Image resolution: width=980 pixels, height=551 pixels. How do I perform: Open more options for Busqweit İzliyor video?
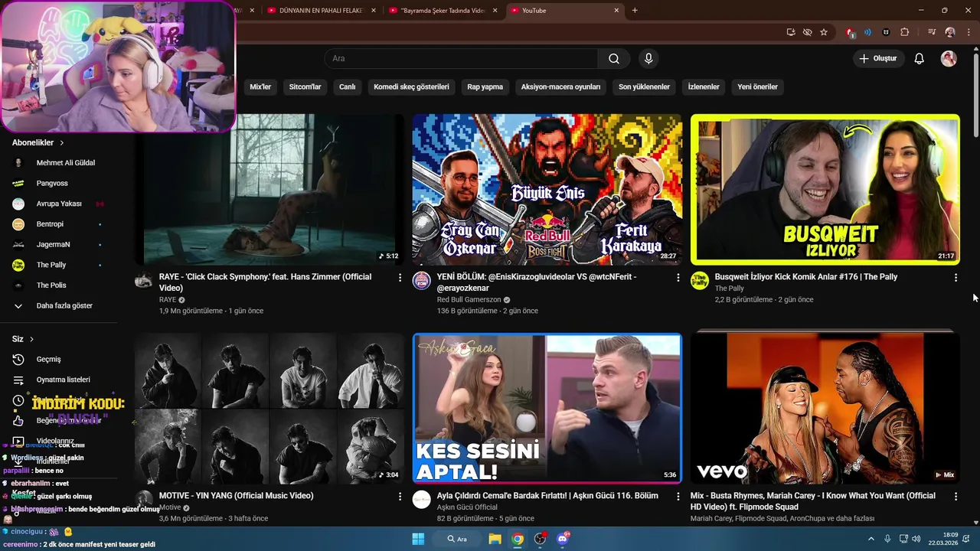pos(955,278)
